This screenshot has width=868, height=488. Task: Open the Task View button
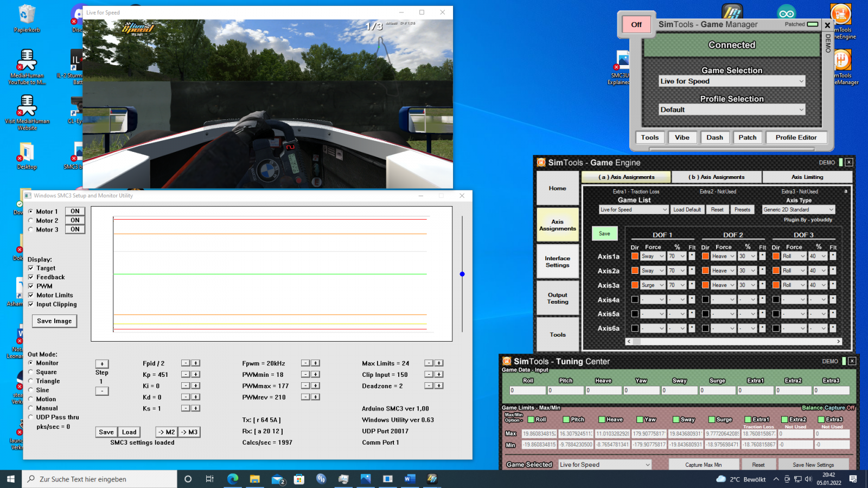pyautogui.click(x=210, y=479)
